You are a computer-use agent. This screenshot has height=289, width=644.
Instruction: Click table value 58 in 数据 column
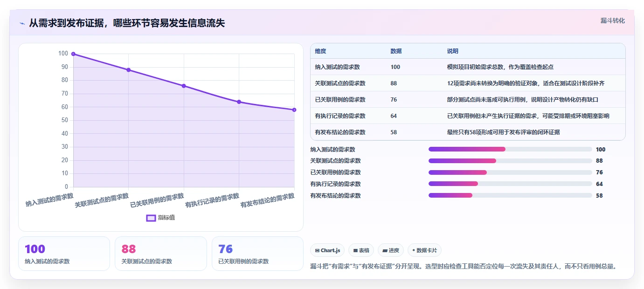[394, 132]
